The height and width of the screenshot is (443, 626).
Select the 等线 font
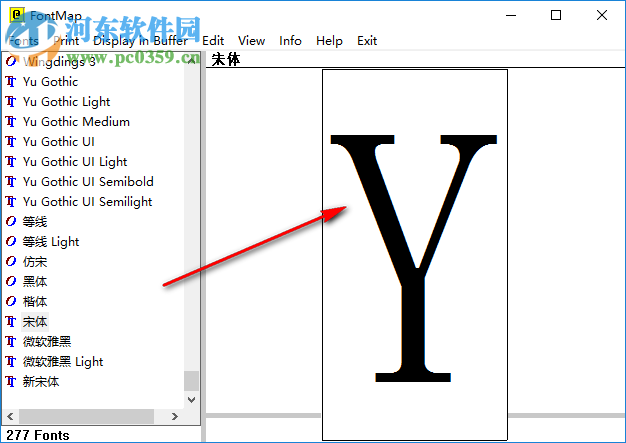pyautogui.click(x=35, y=222)
